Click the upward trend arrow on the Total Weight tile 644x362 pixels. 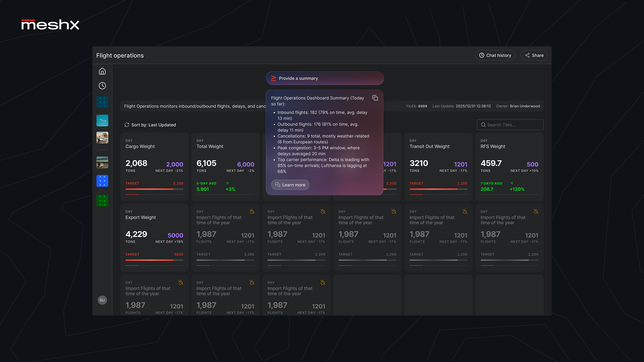(227, 183)
